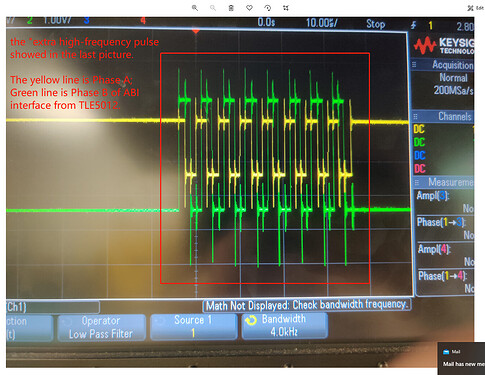Click the Keysight logo on oscilloscope
Image resolution: width=485 pixels, height=375 pixels.
tap(443, 46)
